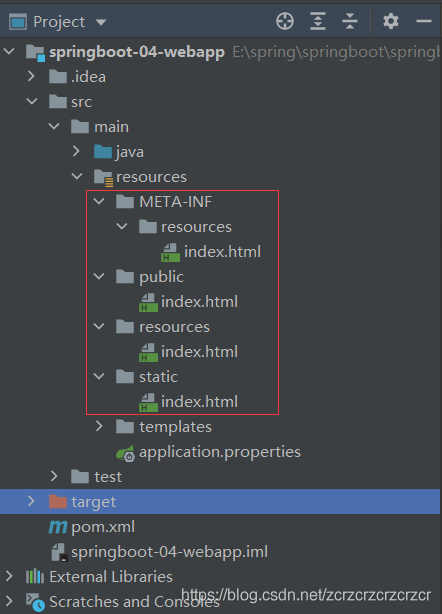Expand the java source folder

point(76,152)
